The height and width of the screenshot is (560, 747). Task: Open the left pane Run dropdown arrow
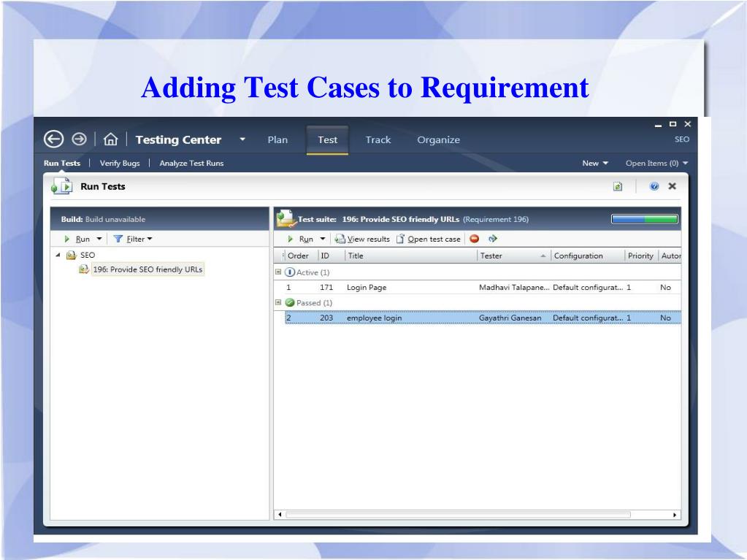point(99,239)
